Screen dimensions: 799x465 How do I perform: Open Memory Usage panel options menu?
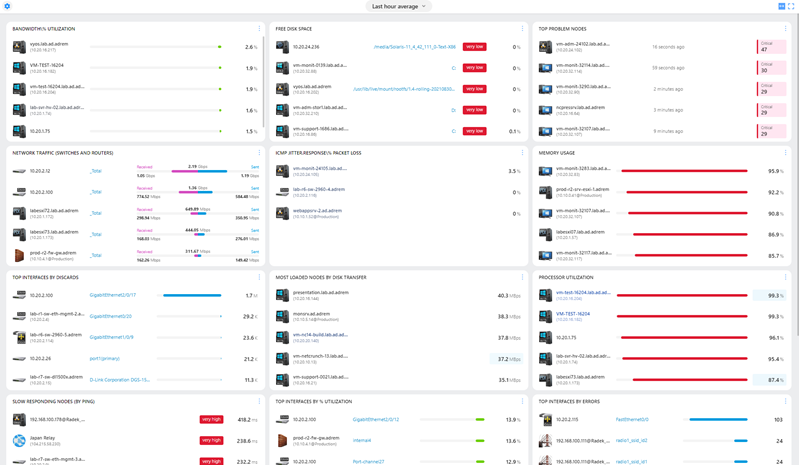tap(785, 152)
